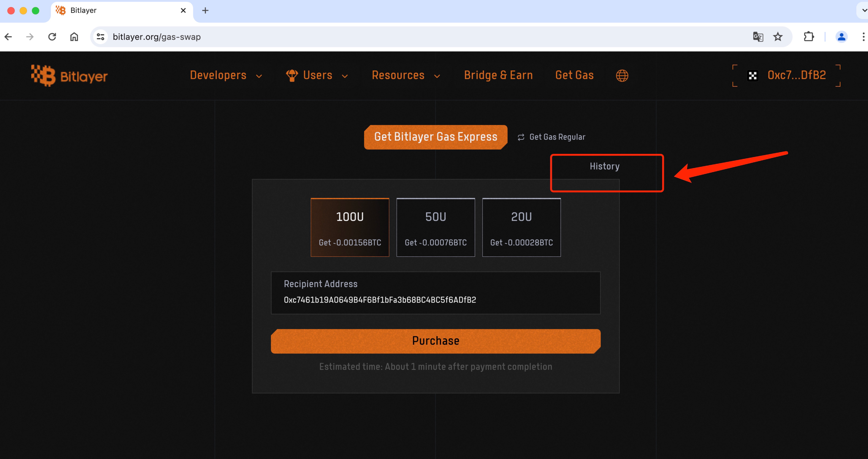Click the Google Translate icon in address bar
868x459 pixels.
(758, 37)
